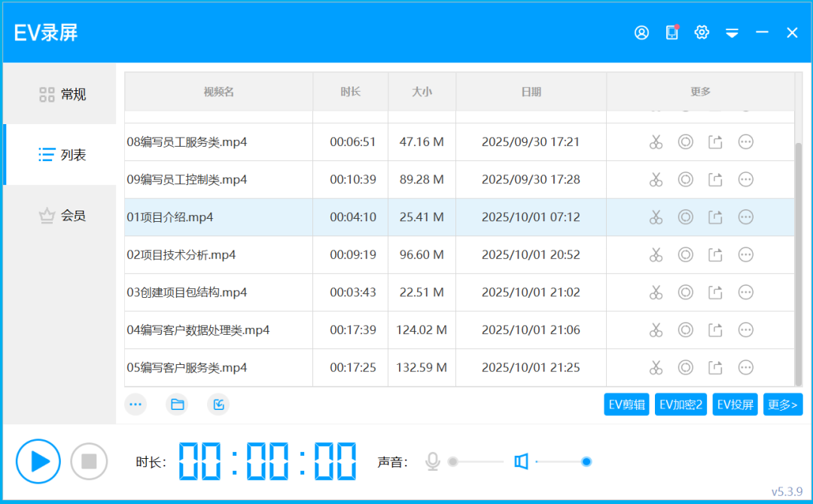Click the scissors icon for 01项目介绍.mp4

(x=656, y=217)
